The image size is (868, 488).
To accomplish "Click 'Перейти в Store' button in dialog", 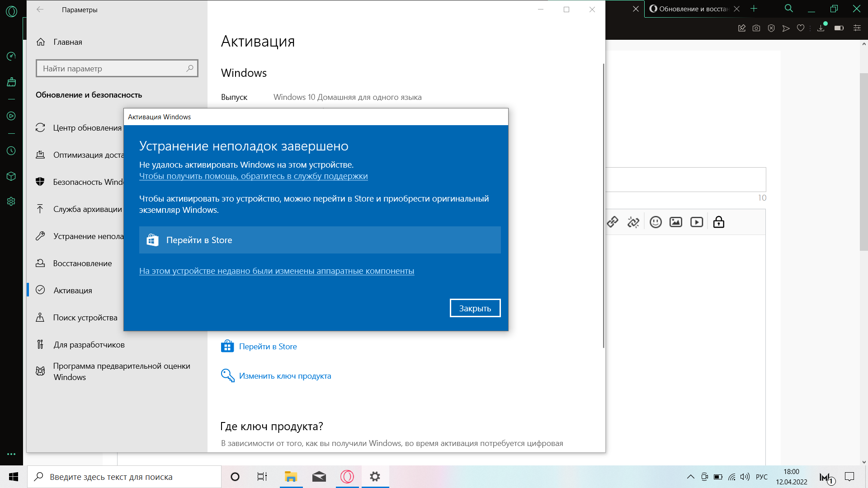I will coord(320,240).
